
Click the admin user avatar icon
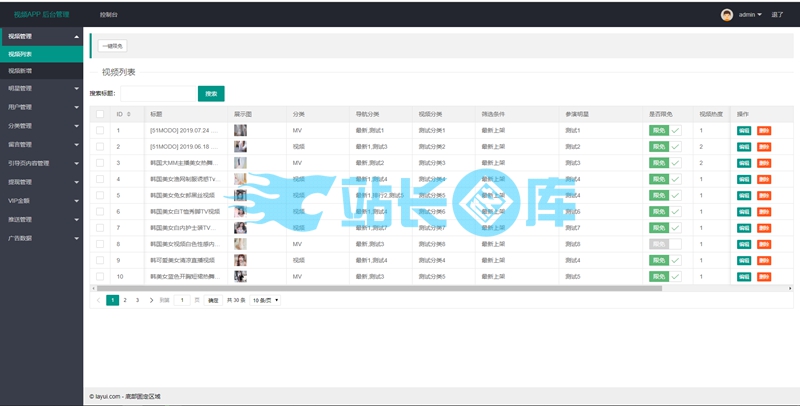coord(727,15)
